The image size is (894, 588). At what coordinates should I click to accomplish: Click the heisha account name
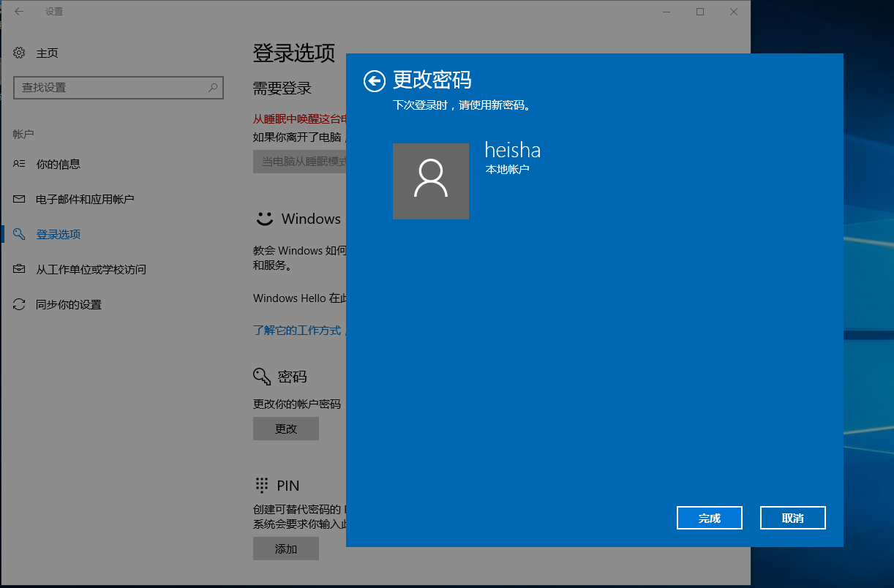coord(513,150)
